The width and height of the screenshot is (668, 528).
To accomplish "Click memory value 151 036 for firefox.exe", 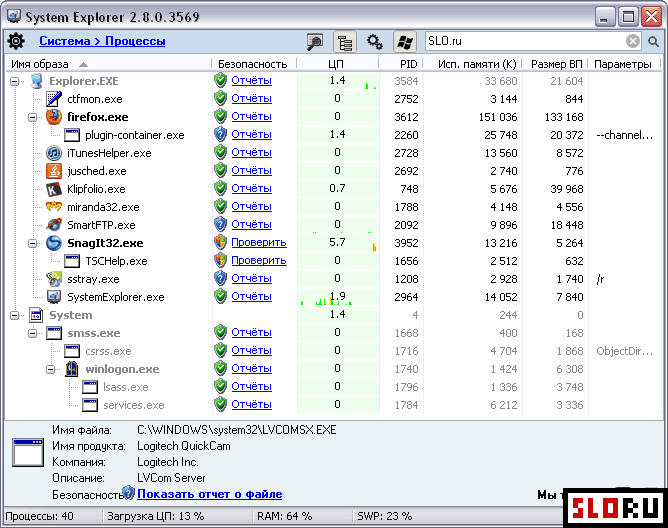I will 498,117.
